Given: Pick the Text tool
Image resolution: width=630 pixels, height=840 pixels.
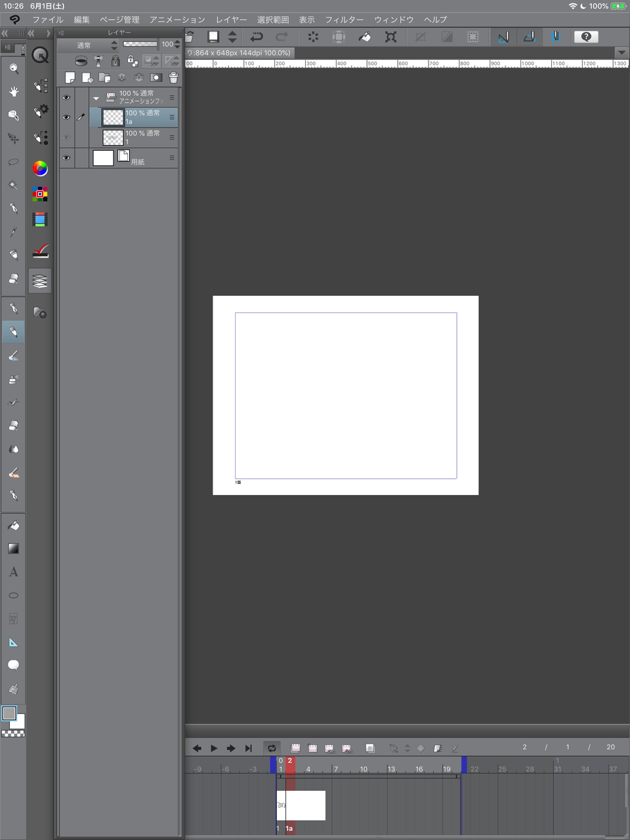Looking at the screenshot, I should [x=13, y=572].
